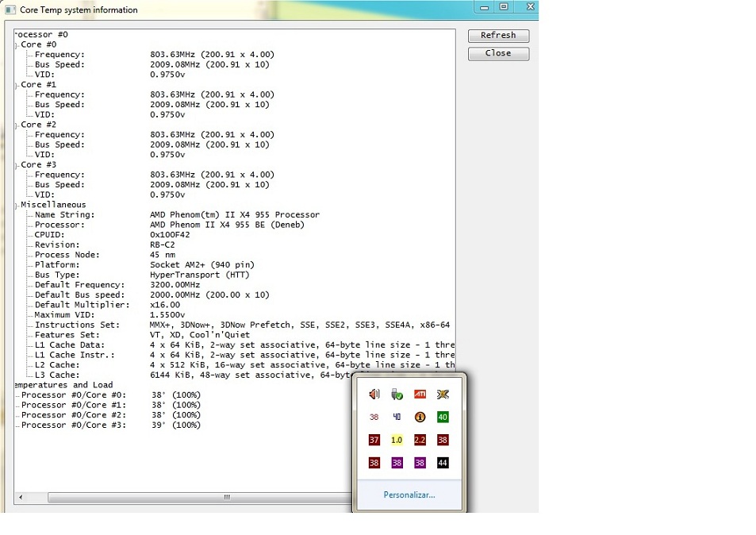Select the Default Bus speed row
Image resolution: width=756 pixels, height=535 pixels.
(152, 295)
